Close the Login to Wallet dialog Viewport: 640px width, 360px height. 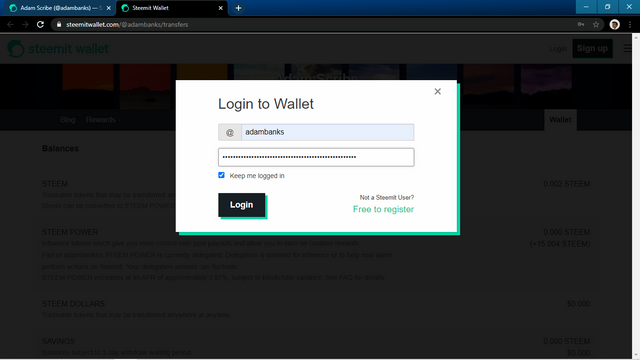coord(438,91)
